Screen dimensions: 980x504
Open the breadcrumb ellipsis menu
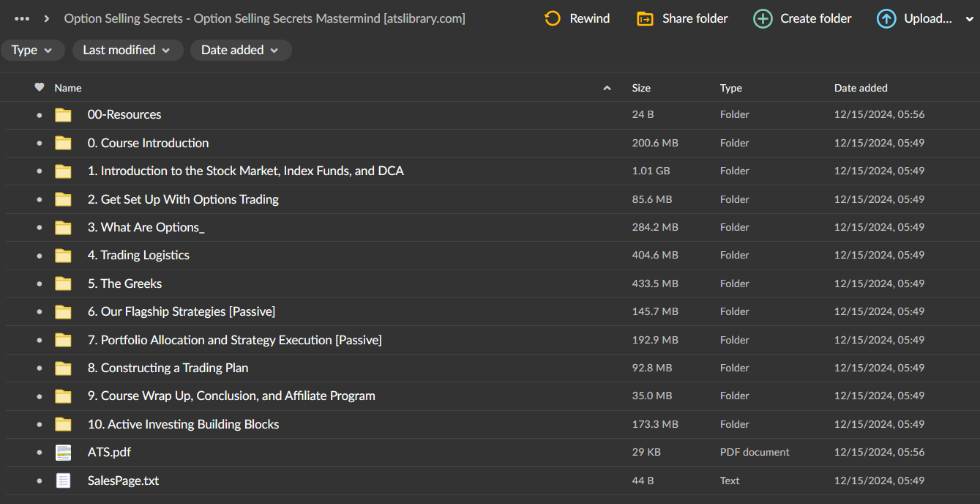pos(22,18)
